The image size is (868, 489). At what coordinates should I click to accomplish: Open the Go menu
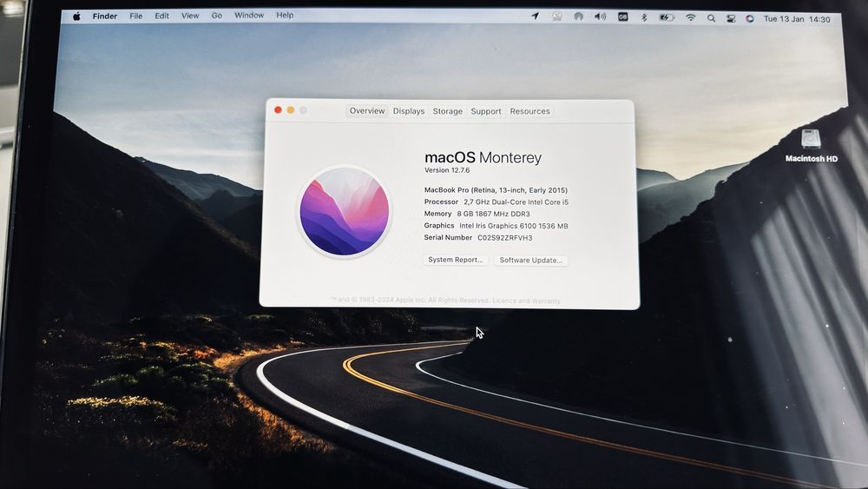216,16
